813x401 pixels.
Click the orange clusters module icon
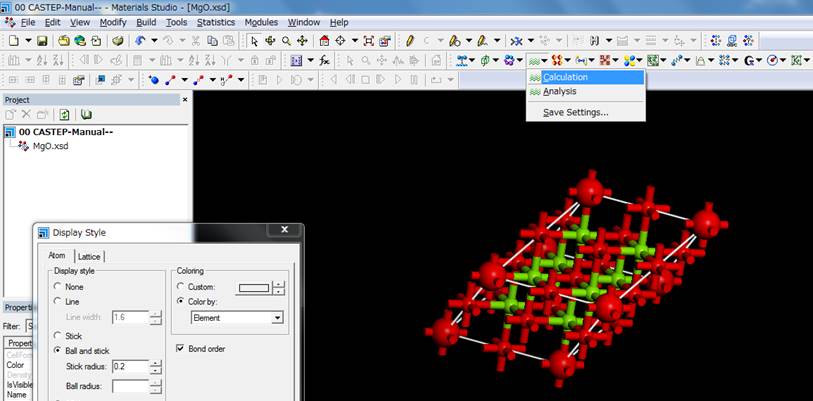coord(557,61)
